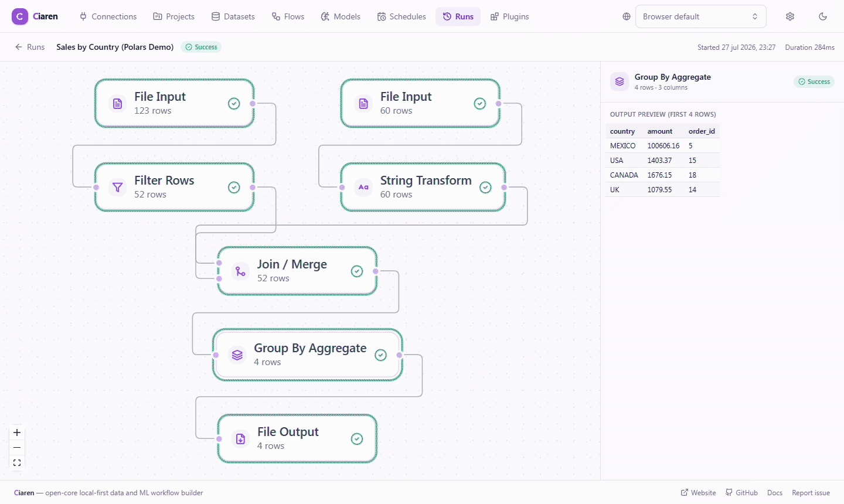Go to the Projects page

174,16
